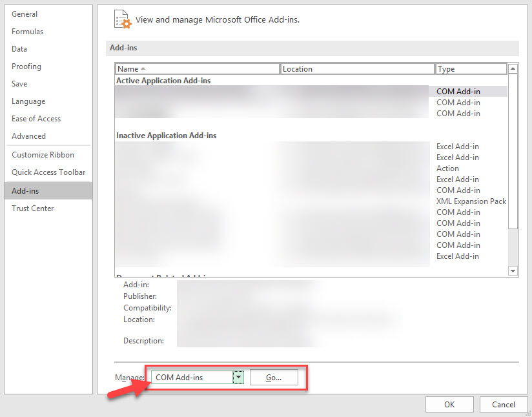
Task: Sort add-ins by the Name column
Action: pyautogui.click(x=197, y=69)
